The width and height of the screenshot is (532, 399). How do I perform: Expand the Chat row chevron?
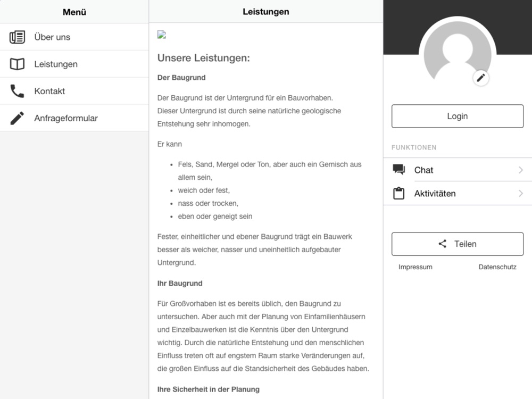(x=520, y=170)
